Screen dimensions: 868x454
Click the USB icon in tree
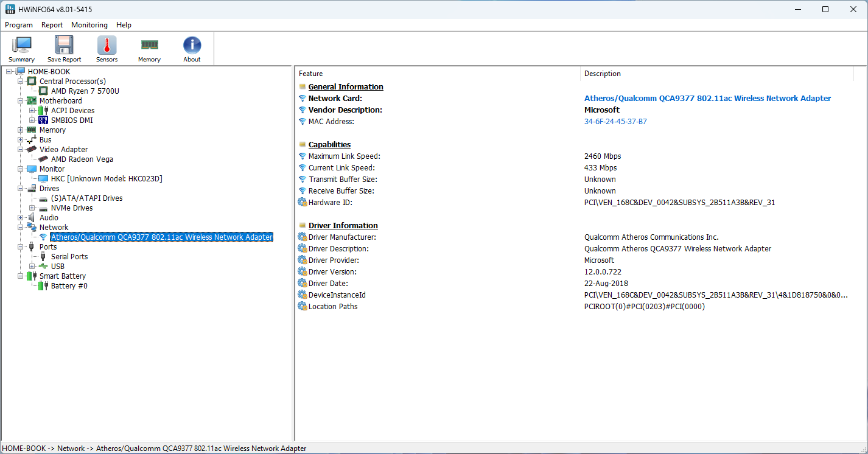click(x=43, y=267)
